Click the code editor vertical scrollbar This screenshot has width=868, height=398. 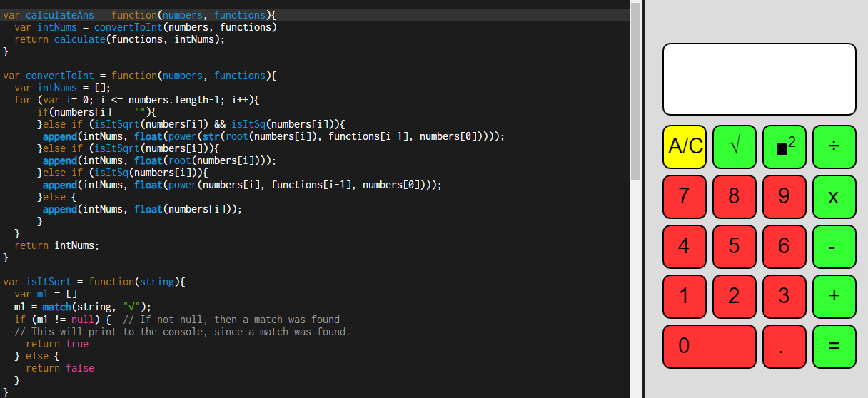point(636,199)
